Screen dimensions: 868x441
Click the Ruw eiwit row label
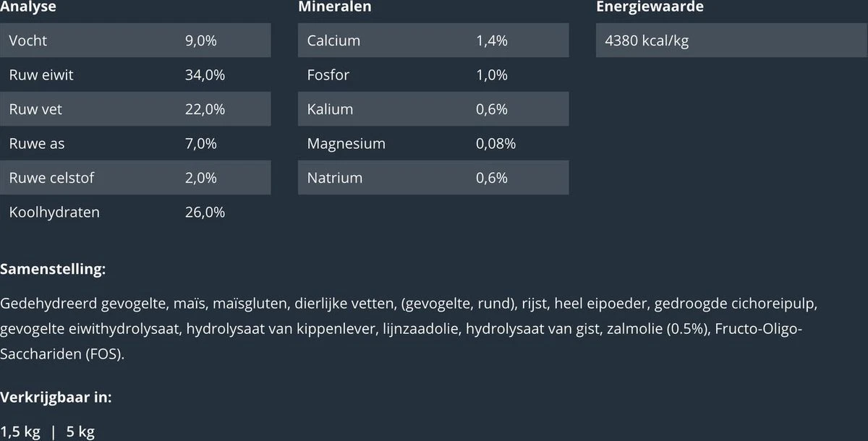41,75
